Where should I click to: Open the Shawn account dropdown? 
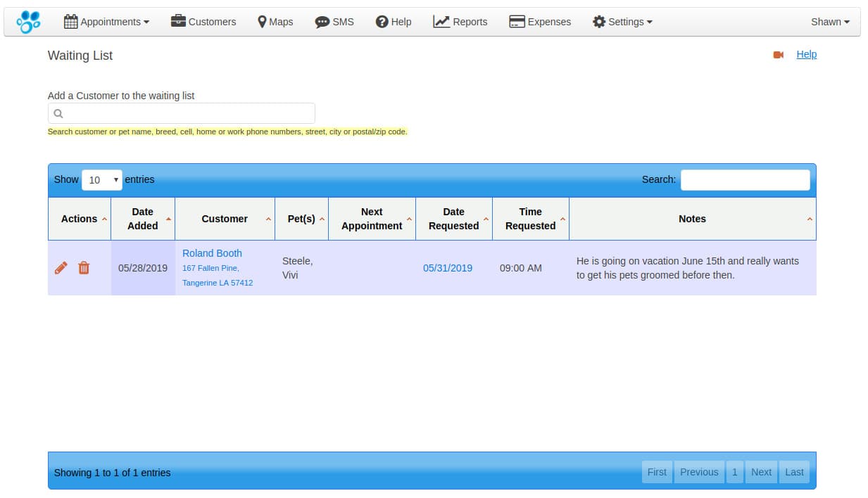pos(829,21)
